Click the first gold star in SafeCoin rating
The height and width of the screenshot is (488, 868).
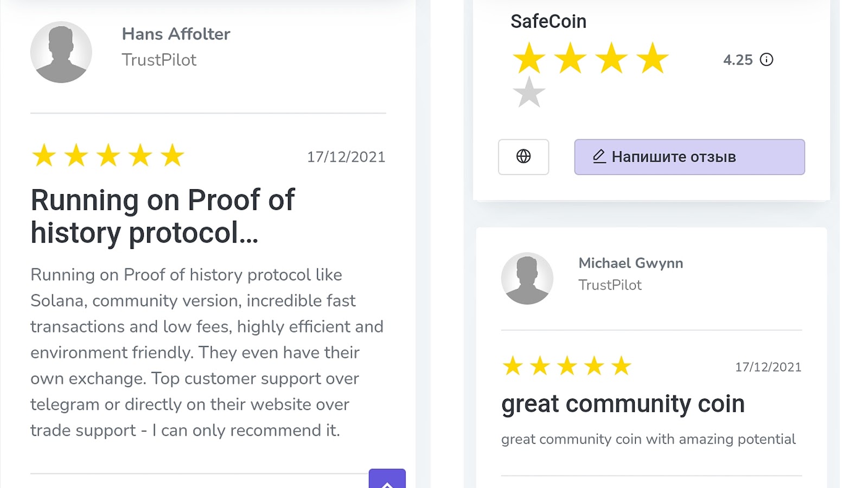[x=529, y=59]
